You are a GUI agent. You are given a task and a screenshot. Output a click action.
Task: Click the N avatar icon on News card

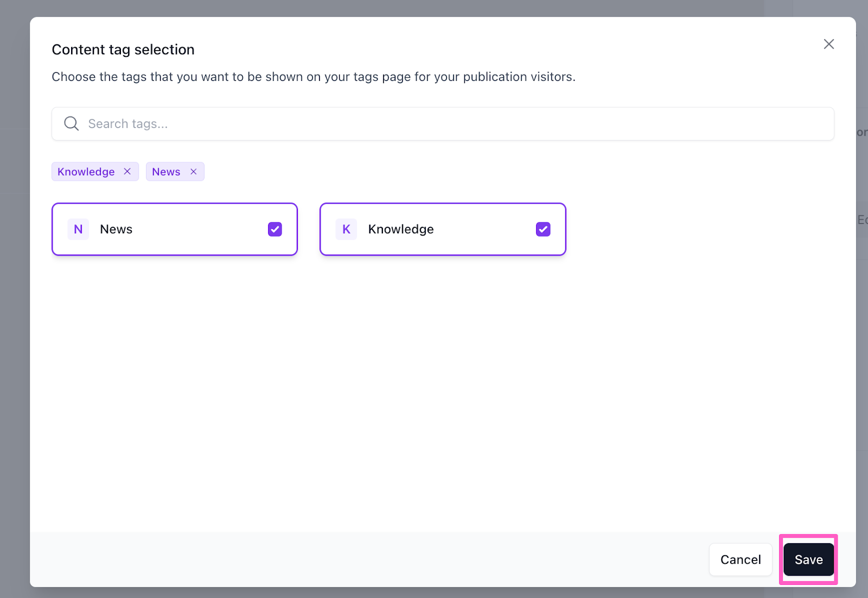pos(78,230)
